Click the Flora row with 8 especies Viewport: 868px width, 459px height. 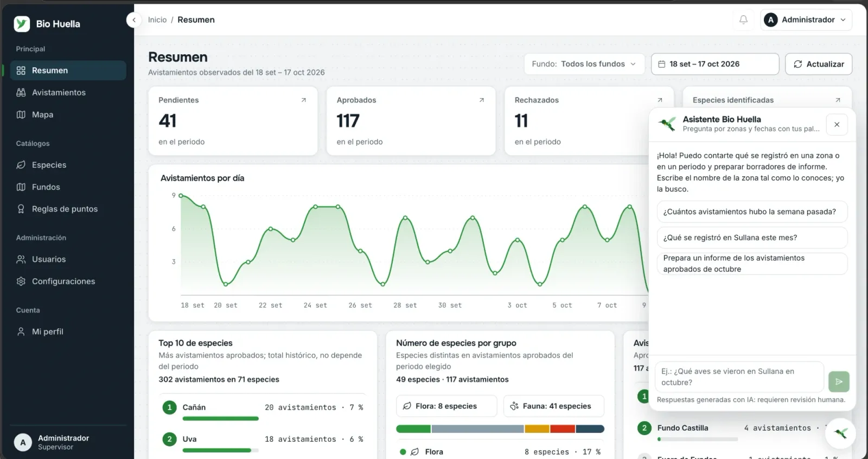pos(500,451)
